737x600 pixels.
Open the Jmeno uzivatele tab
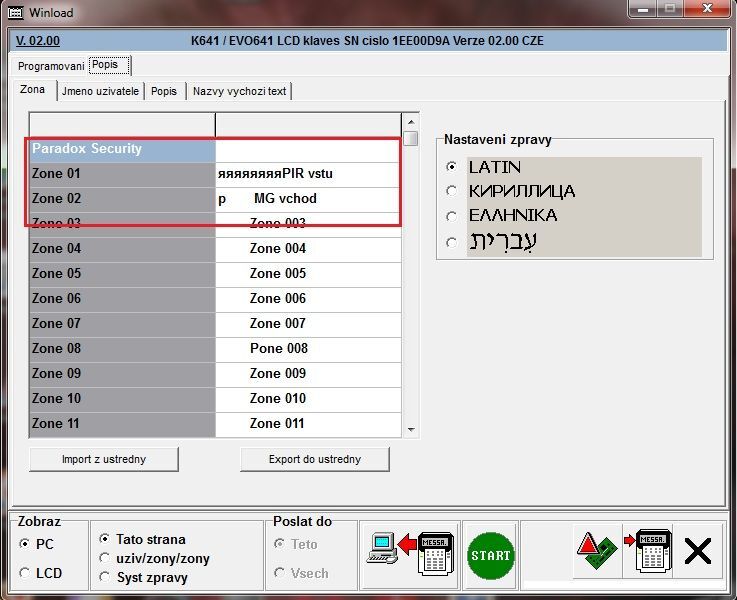coord(100,91)
